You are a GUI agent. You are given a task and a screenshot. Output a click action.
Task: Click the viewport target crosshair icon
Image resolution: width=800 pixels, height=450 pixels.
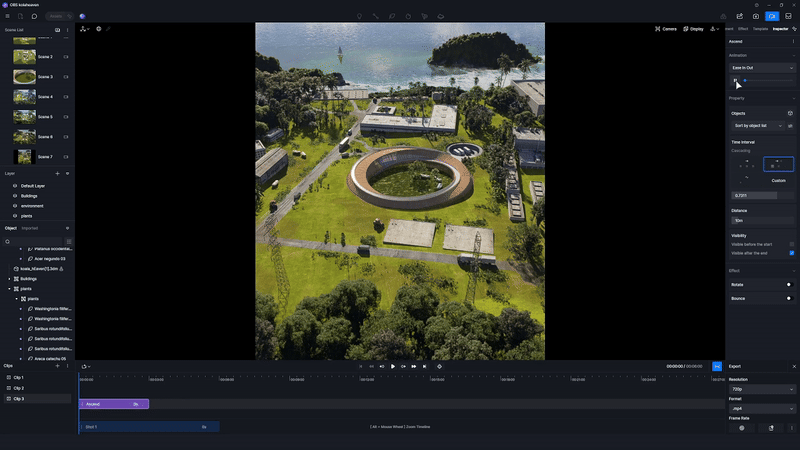pos(98,29)
